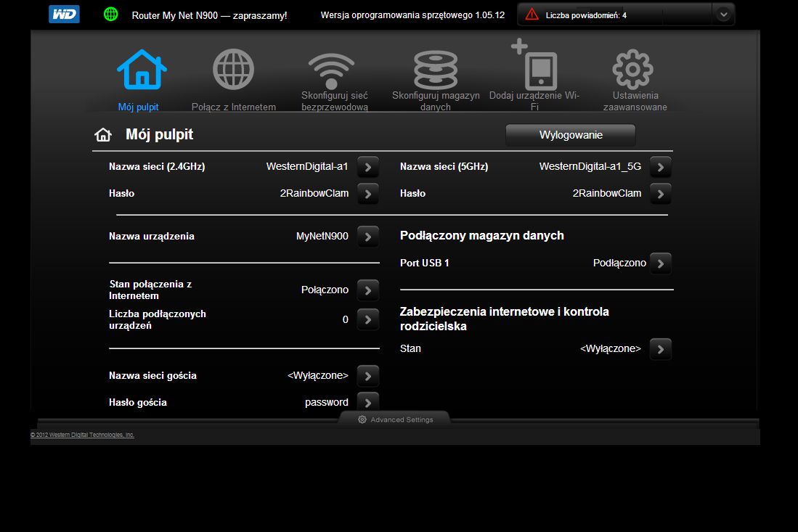The image size is (798, 532).
Task: Click the Podłączony magazyn danych heading
Action: pos(481,235)
